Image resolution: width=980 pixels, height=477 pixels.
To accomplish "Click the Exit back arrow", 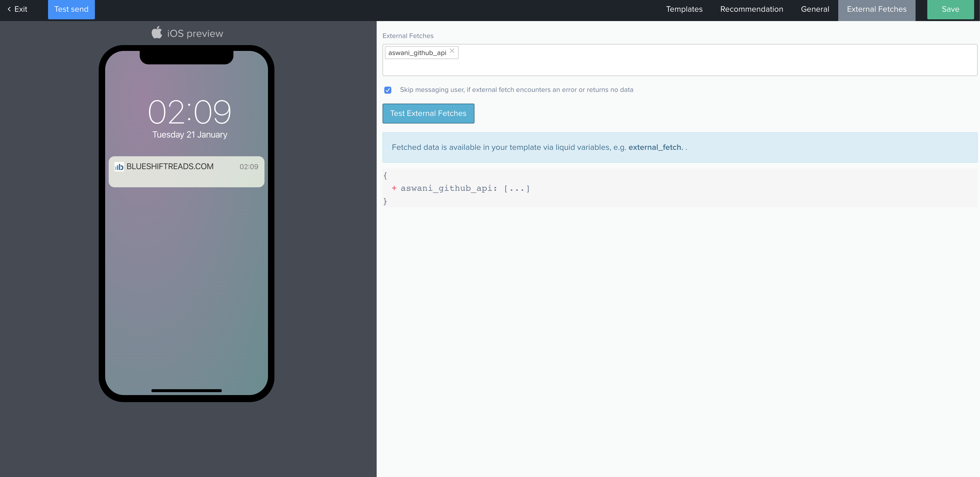I will (9, 9).
